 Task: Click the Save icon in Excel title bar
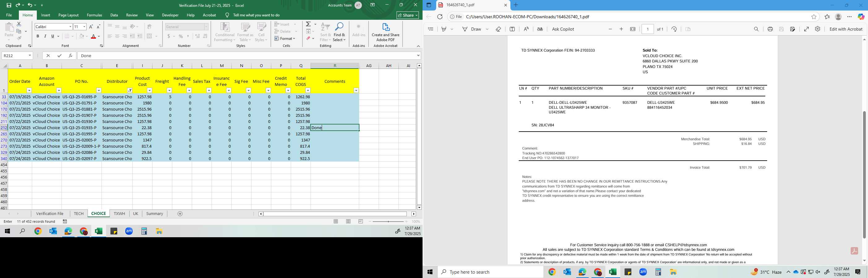pyautogui.click(x=9, y=5)
